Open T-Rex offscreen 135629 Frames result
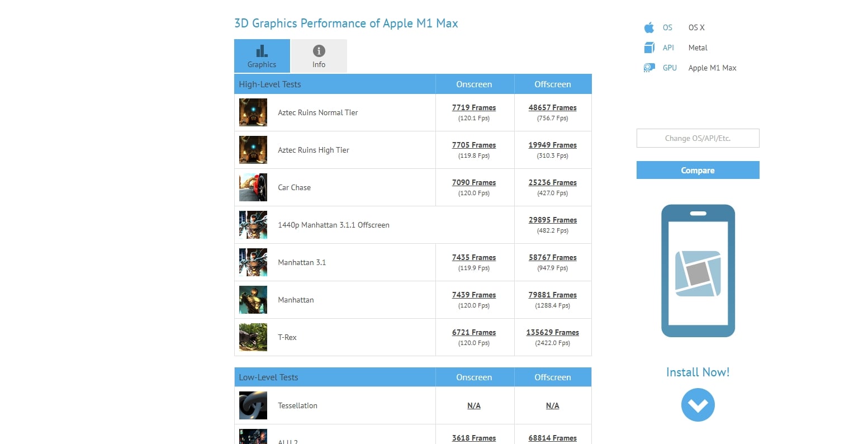868x444 pixels. point(552,332)
